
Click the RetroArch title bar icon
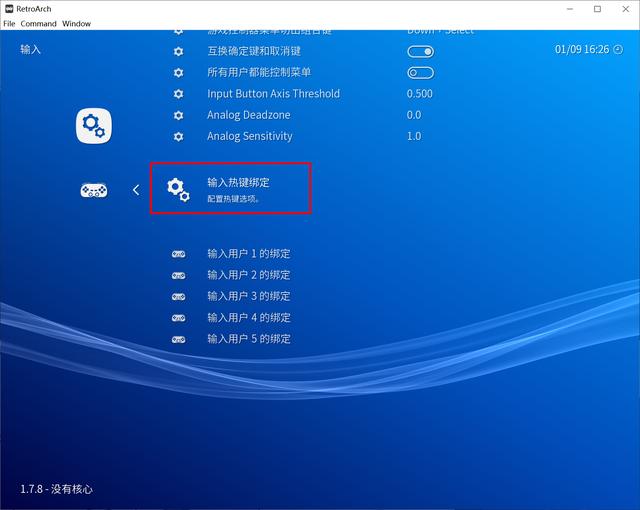(9, 9)
